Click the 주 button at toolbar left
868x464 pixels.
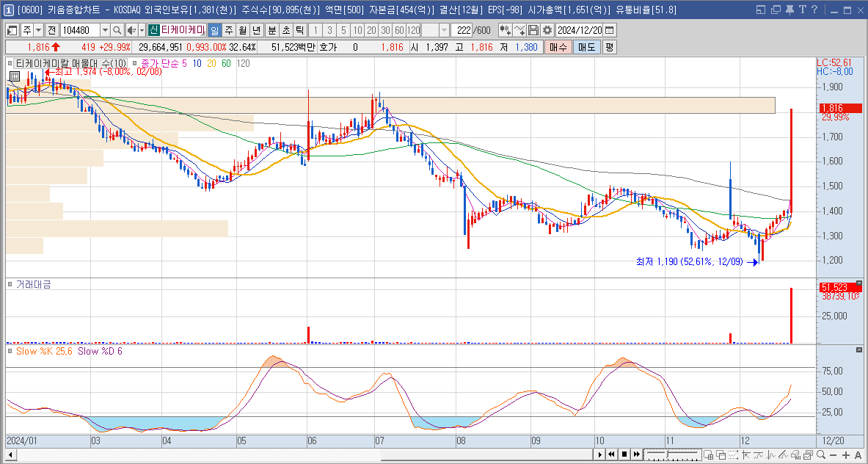coord(27,30)
